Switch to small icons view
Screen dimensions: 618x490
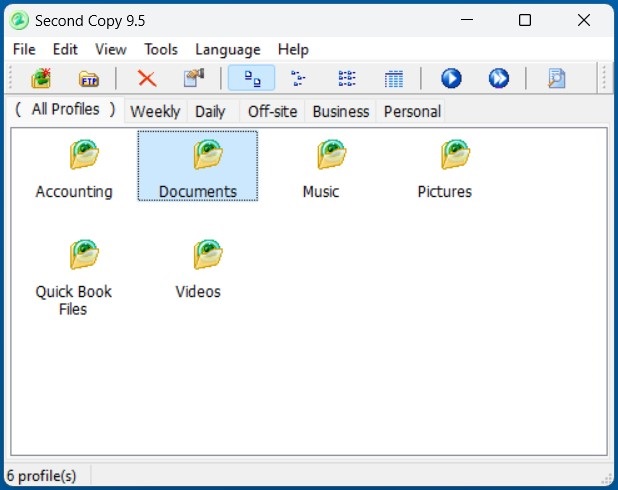pyautogui.click(x=298, y=78)
